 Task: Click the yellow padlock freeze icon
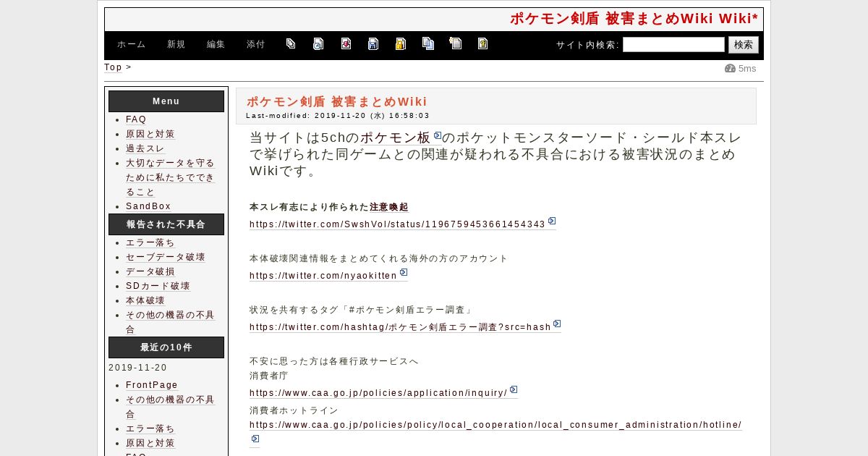pos(400,43)
